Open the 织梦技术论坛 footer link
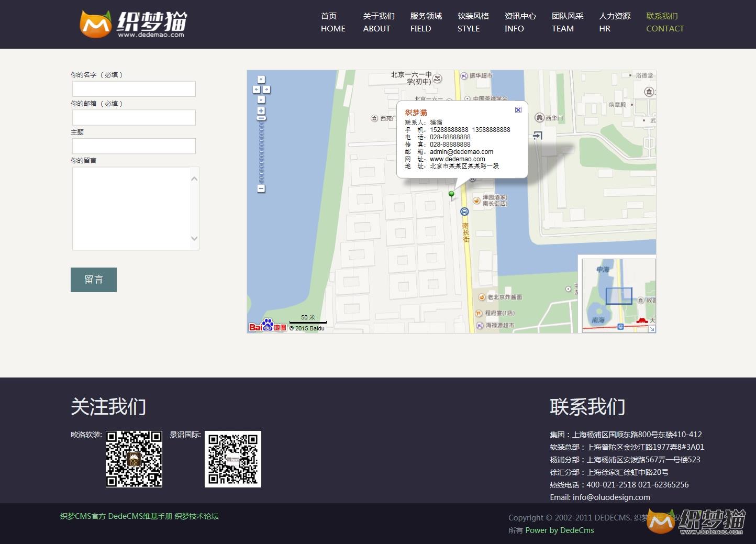The width and height of the screenshot is (756, 544). pyautogui.click(x=196, y=516)
